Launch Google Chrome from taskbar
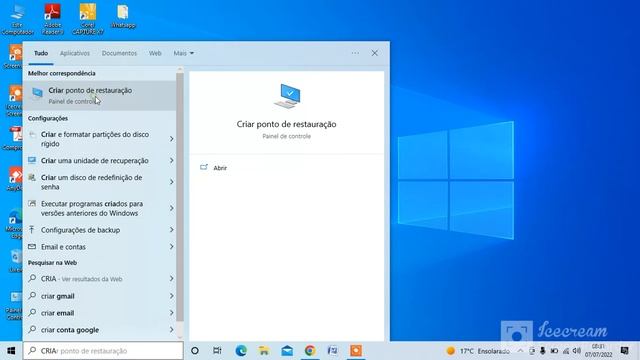Image resolution: width=640 pixels, height=360 pixels. pyautogui.click(x=310, y=351)
